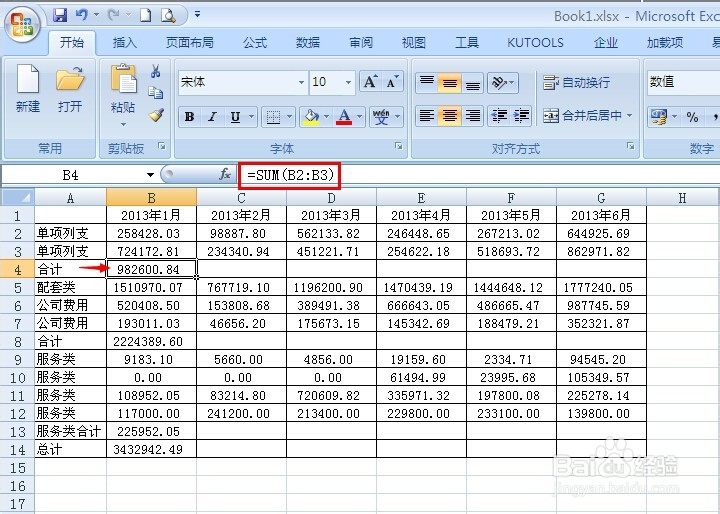The image size is (720, 514).
Task: Decrease indent in alignment group
Action: (499, 116)
